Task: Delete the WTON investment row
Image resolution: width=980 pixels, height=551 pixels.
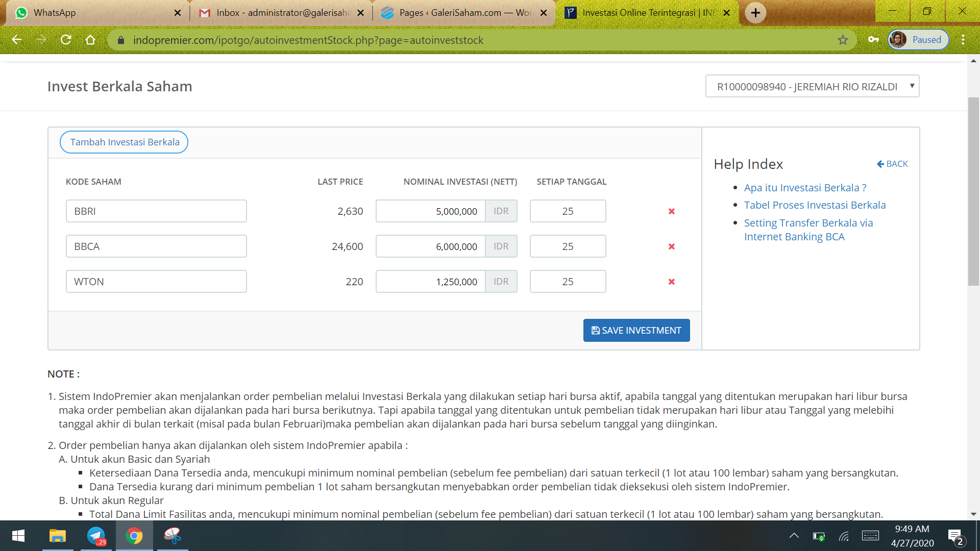Action: pyautogui.click(x=672, y=282)
